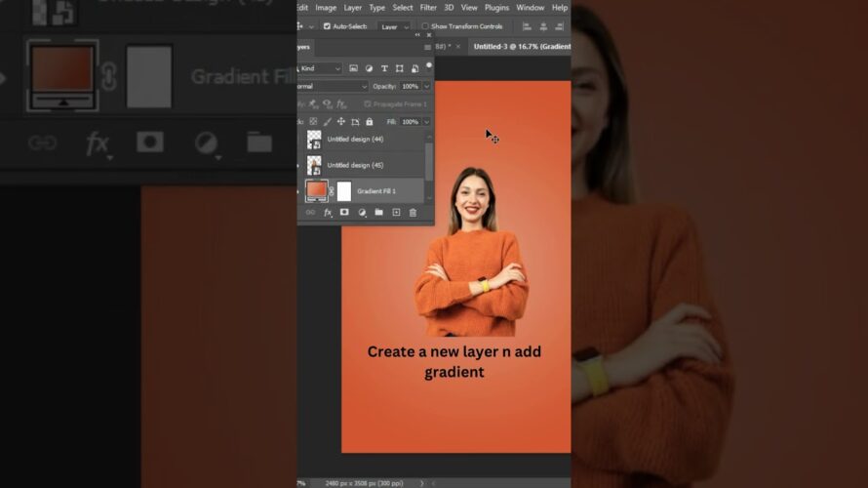Add a layer style with fx button

tap(328, 213)
